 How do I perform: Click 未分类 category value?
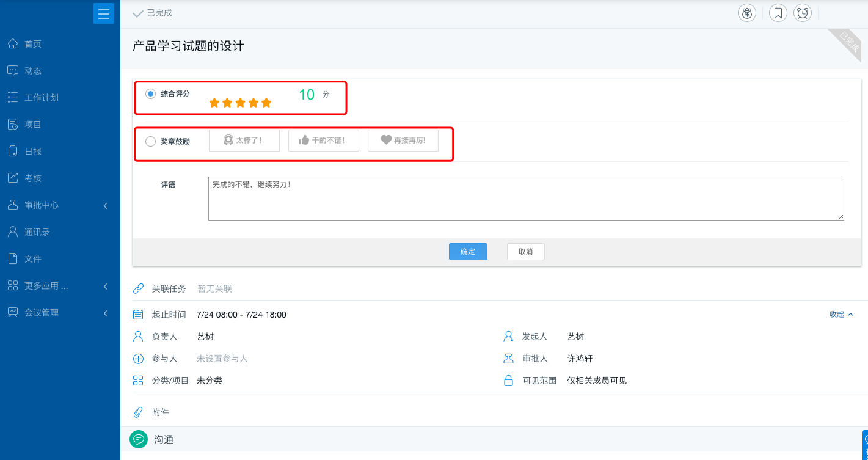pyautogui.click(x=210, y=381)
